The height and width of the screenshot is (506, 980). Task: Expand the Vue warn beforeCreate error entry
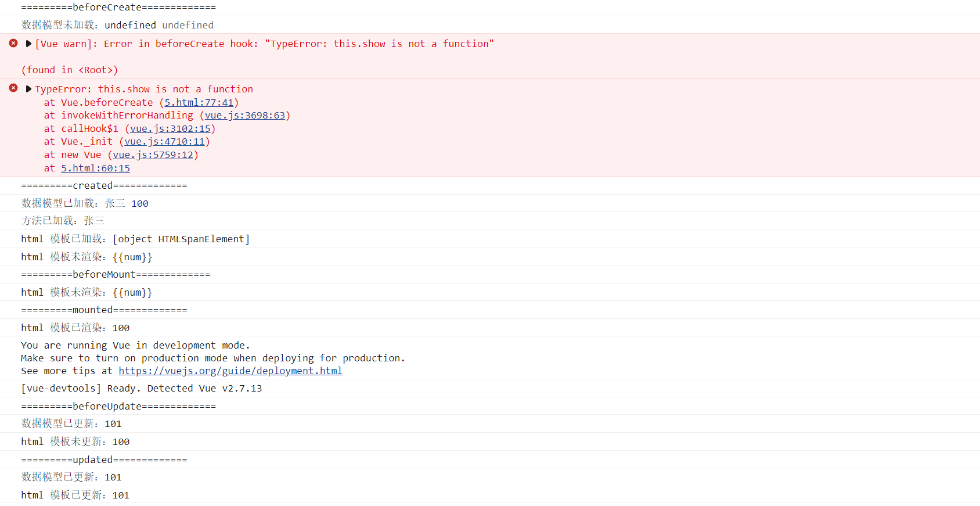pos(28,44)
